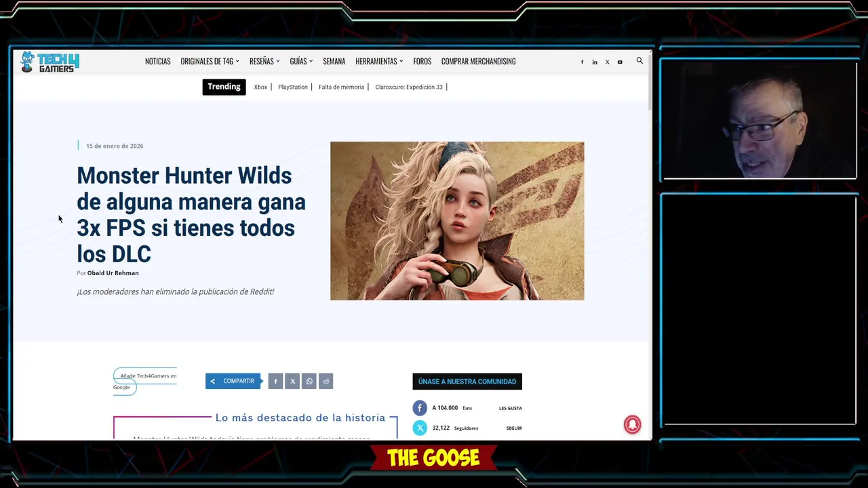The image size is (868, 488).
Task: Open the SEMANA menu item
Action: (x=334, y=61)
